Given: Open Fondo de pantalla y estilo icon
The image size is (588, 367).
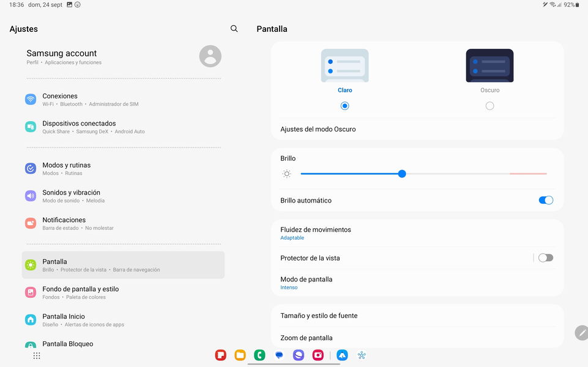Looking at the screenshot, I should click(x=31, y=292).
